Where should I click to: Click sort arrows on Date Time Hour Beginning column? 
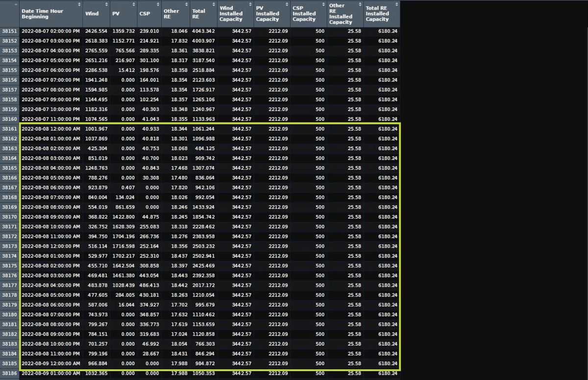coord(80,4)
